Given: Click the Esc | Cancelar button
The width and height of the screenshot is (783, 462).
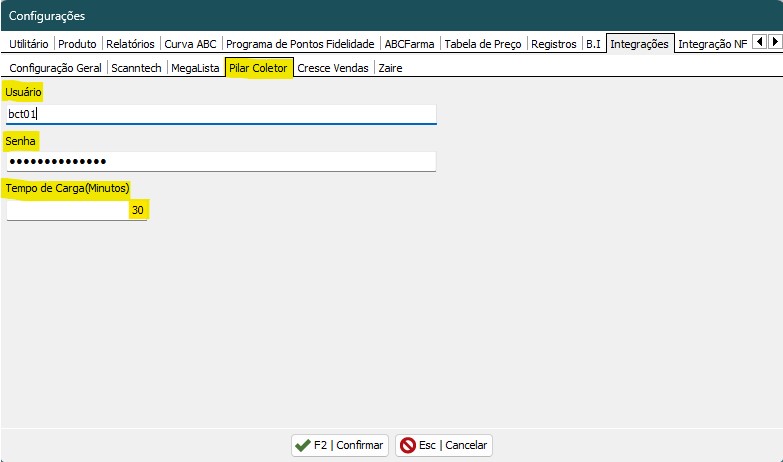Looking at the screenshot, I should point(444,445).
